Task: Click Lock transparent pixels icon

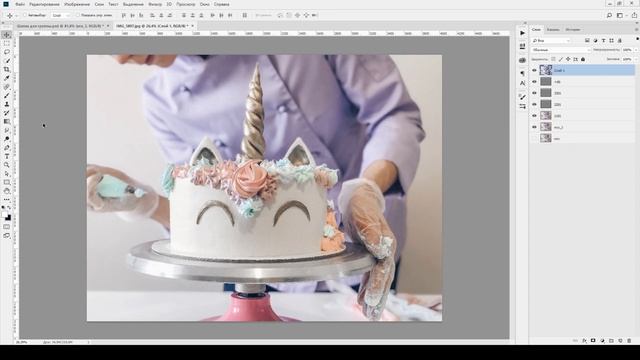Action: [553, 59]
